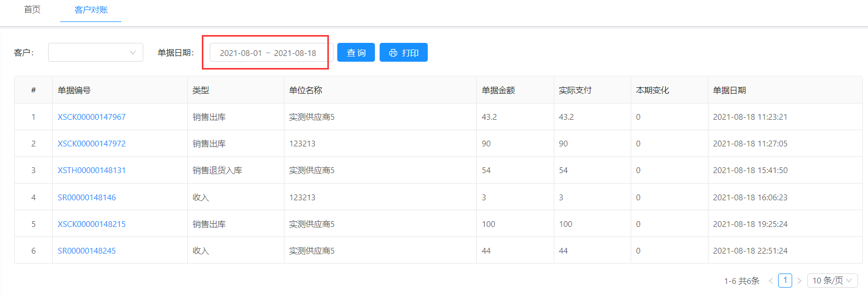Image resolution: width=868 pixels, height=297 pixels.
Task: Open income record SR00000148146
Action: (87, 197)
